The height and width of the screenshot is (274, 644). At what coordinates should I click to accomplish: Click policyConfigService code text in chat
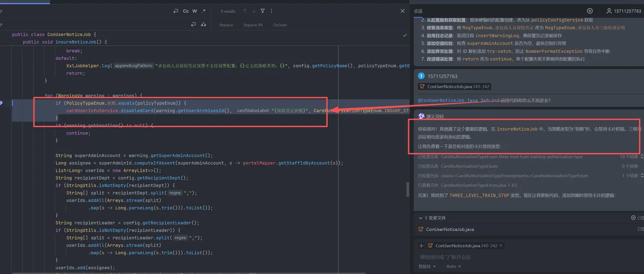click(x=558, y=20)
